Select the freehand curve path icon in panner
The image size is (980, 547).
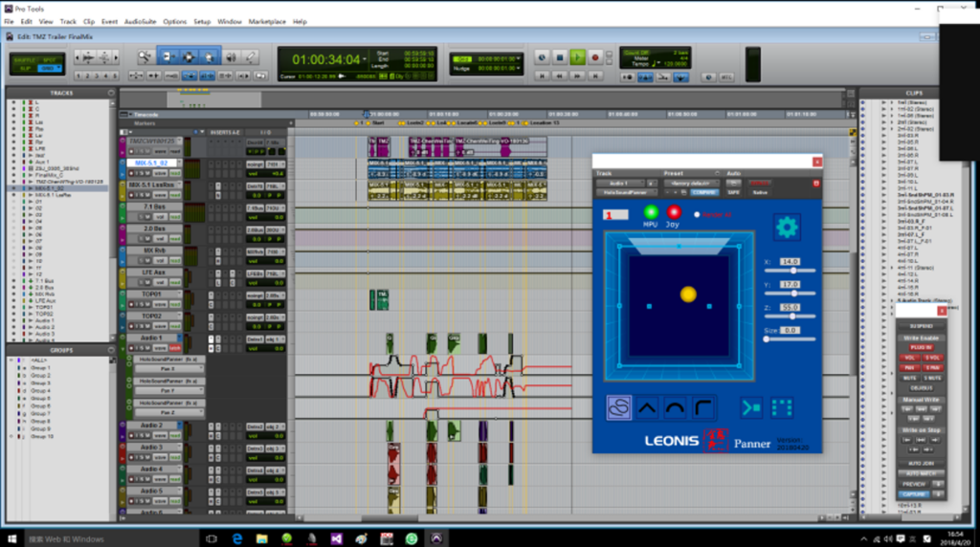click(x=619, y=407)
